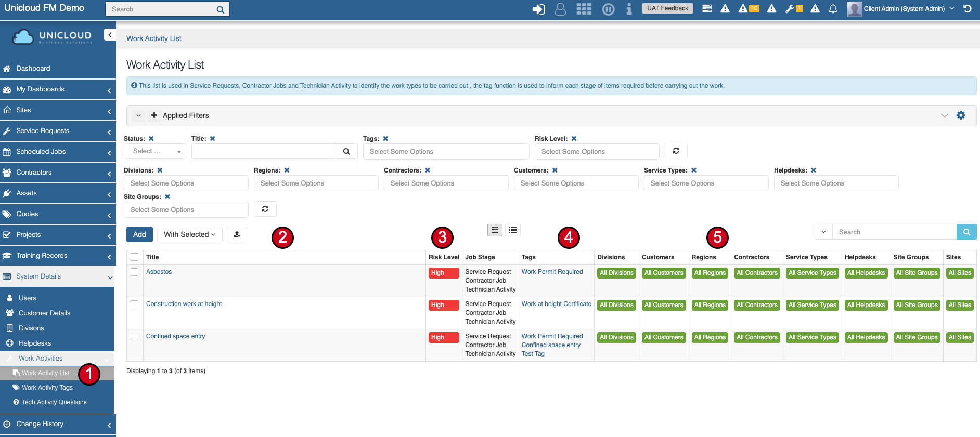Image resolution: width=980 pixels, height=437 pixels.
Task: Tick the select-all checkbox in table header
Action: pyautogui.click(x=135, y=257)
